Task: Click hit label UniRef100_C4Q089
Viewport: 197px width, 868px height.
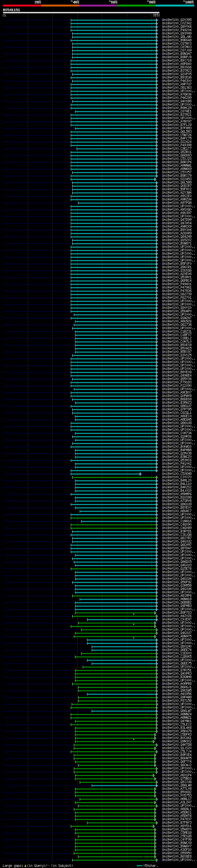Action: coord(177,528)
